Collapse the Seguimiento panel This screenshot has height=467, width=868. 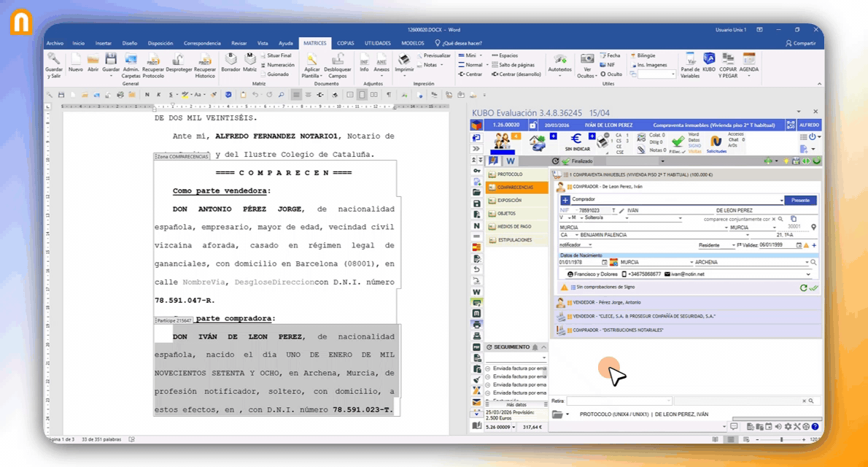(543, 347)
